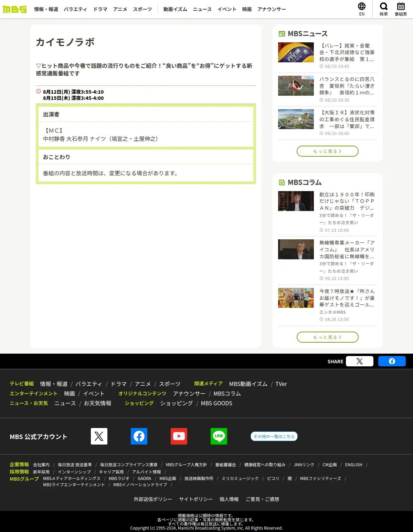Open サイトポリシー footer link
This screenshot has width=413, height=532.
[x=196, y=499]
